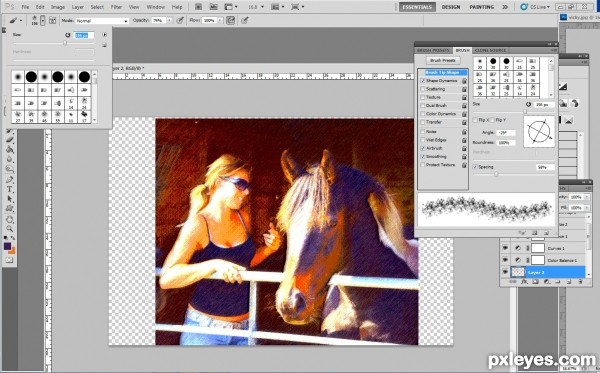Viewport: 600px width, 373px height.
Task: Select the Path Selection tool
Action: tap(10, 199)
